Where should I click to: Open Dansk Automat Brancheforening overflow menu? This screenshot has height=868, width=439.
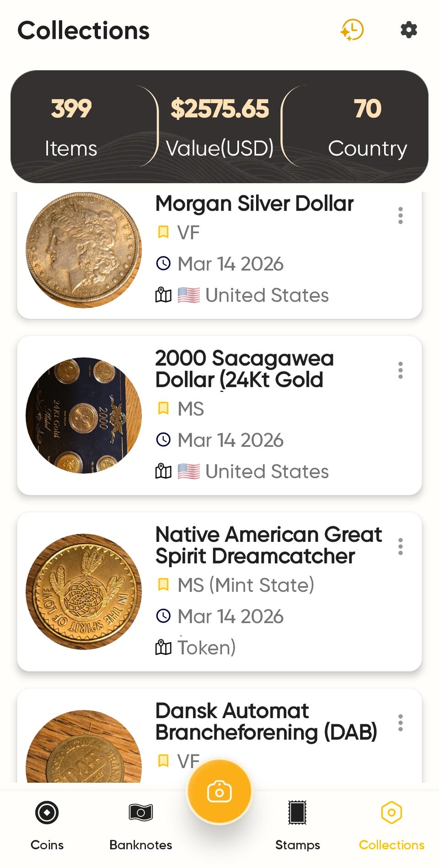coord(401,723)
